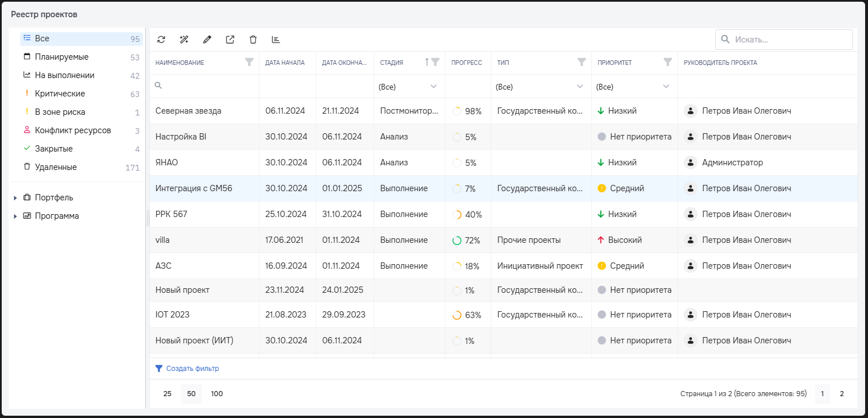Click the avatar icon in IOT 2023 row
The height and width of the screenshot is (418, 868).
point(691,315)
